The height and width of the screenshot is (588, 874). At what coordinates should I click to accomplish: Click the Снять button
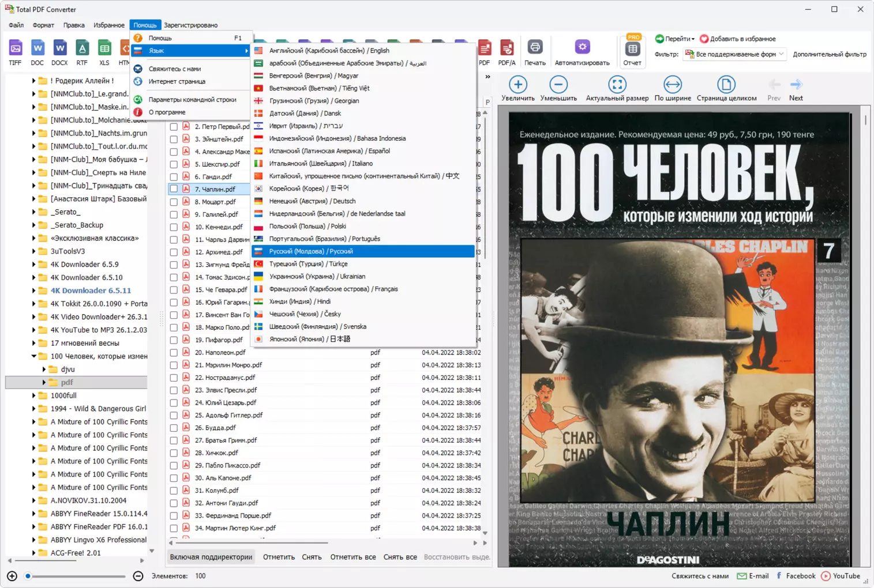click(x=312, y=557)
